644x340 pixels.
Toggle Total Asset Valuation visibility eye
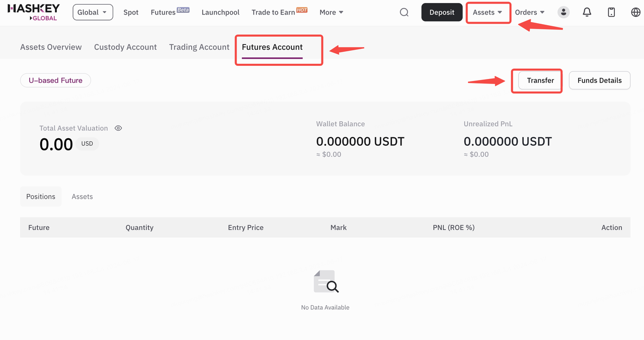118,128
